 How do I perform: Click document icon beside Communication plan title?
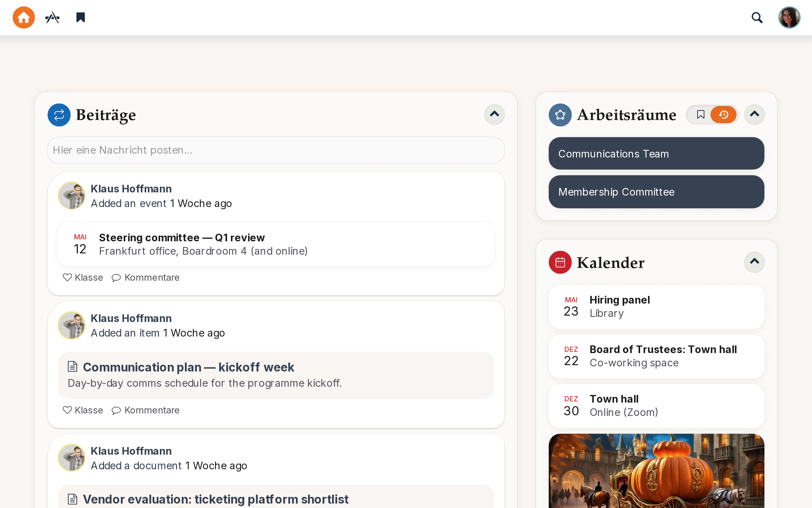(72, 366)
